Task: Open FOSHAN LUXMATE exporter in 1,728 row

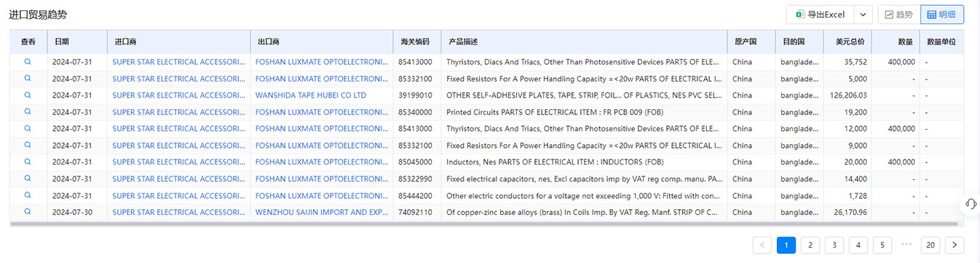Action: point(323,196)
